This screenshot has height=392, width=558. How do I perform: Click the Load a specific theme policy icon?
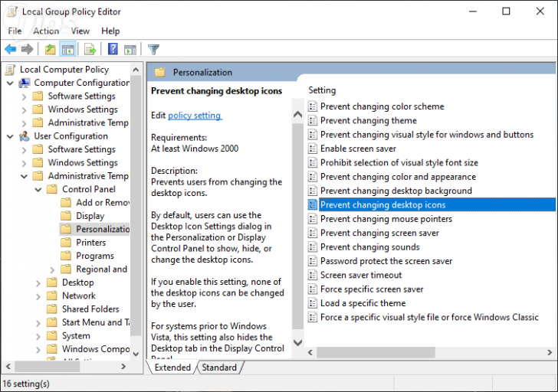point(313,303)
